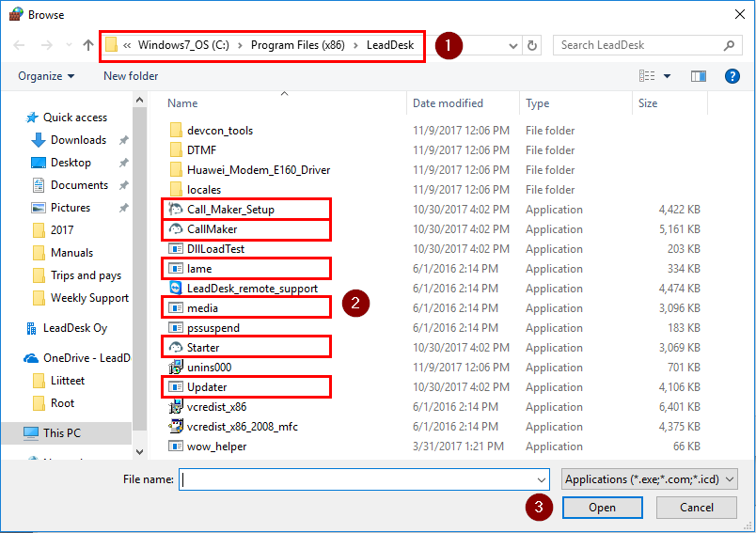Select the locales folder
756x533 pixels.
196,190
